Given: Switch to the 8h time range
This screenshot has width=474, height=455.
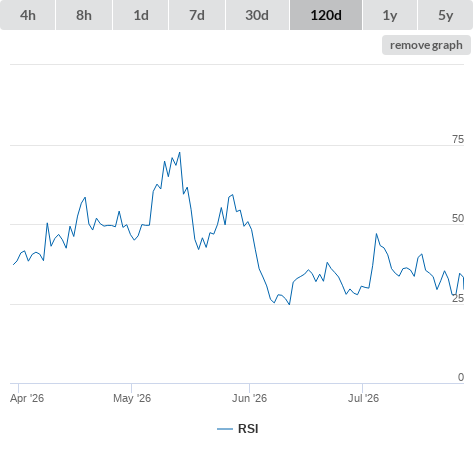Looking at the screenshot, I should [84, 15].
